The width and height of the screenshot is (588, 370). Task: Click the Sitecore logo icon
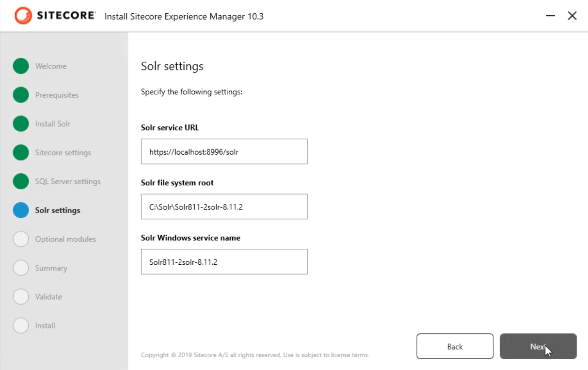(x=23, y=16)
